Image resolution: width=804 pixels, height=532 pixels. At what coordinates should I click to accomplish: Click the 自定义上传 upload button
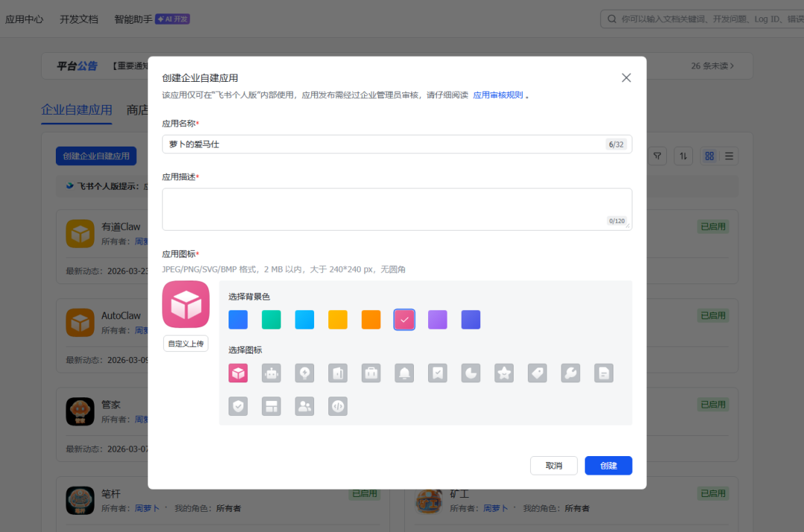click(185, 344)
